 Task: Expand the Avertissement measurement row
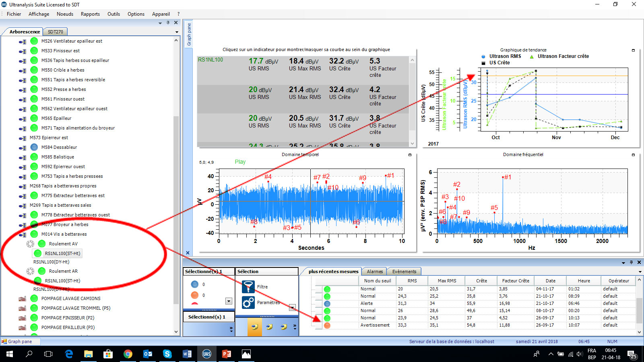pos(318,325)
